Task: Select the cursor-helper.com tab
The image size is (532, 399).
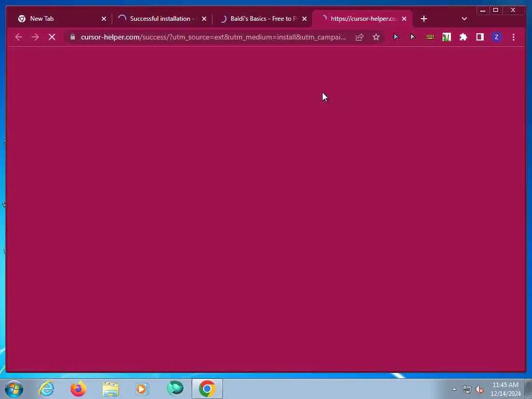Action: 362,19
